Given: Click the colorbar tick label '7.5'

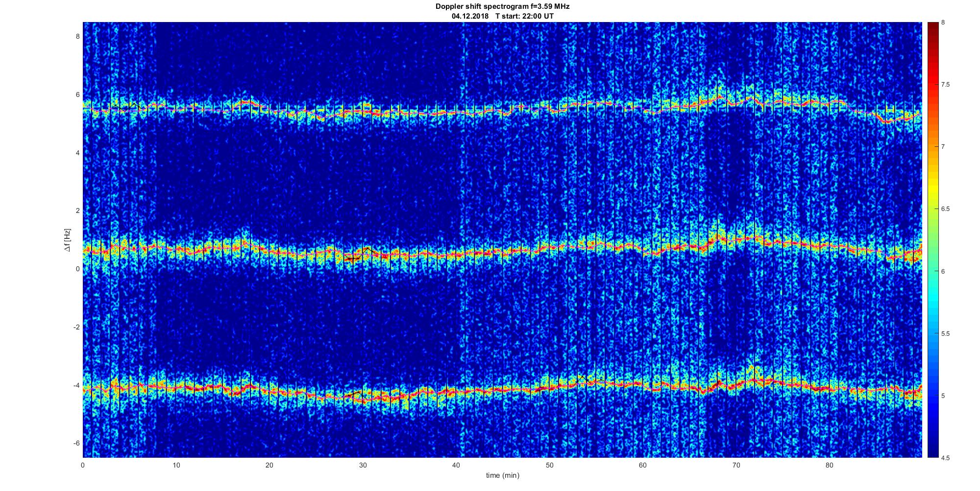Looking at the screenshot, I should pyautogui.click(x=945, y=85).
